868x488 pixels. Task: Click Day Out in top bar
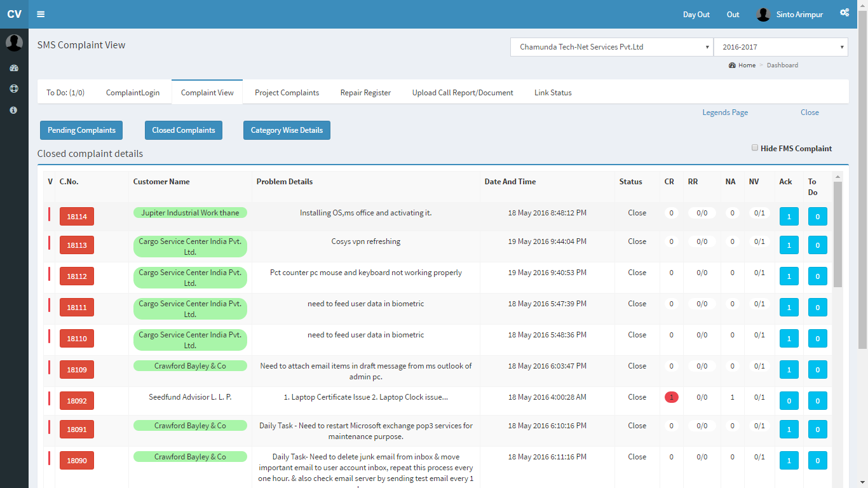696,15
